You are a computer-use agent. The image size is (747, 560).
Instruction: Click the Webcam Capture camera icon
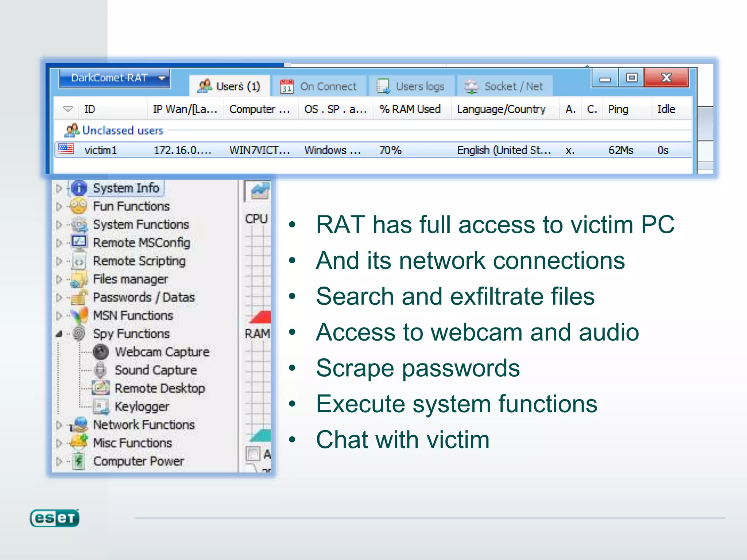point(101,352)
